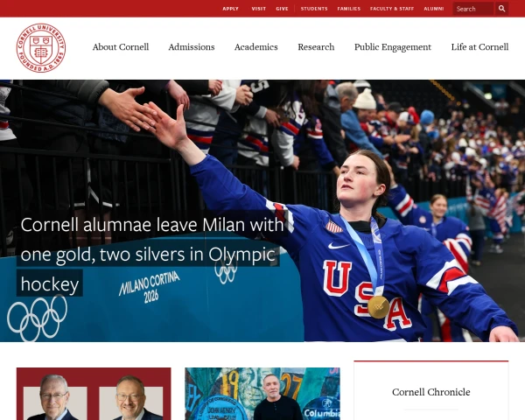The image size is (525, 420).
Task: Open the Research navigation item
Action: pos(316,47)
